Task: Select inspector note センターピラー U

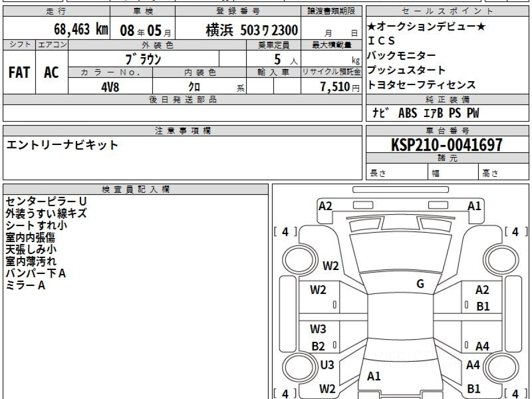Action: point(46,201)
